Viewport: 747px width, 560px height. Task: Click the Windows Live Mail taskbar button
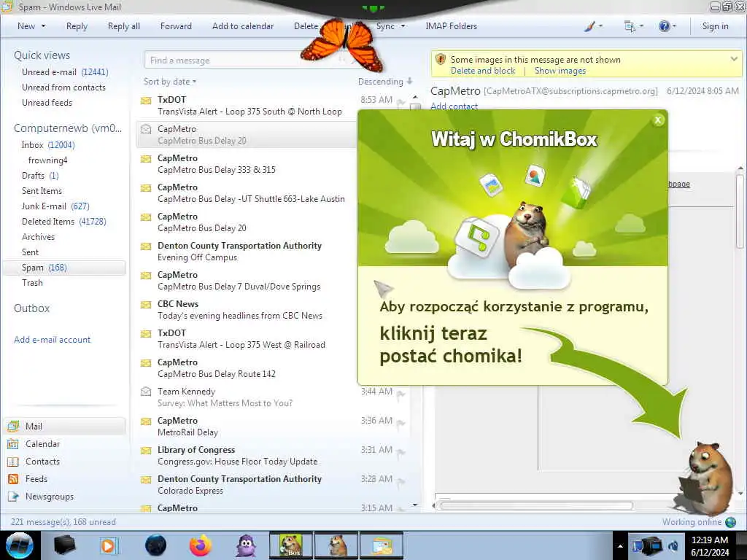point(382,545)
